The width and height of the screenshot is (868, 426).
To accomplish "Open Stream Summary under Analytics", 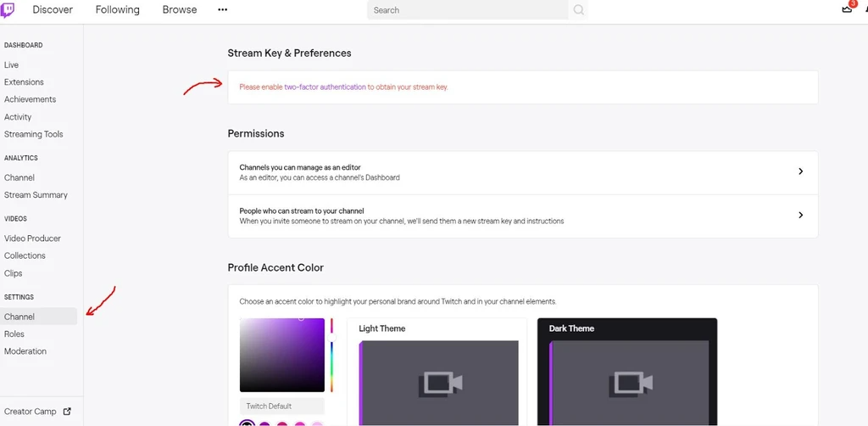I will click(x=36, y=195).
